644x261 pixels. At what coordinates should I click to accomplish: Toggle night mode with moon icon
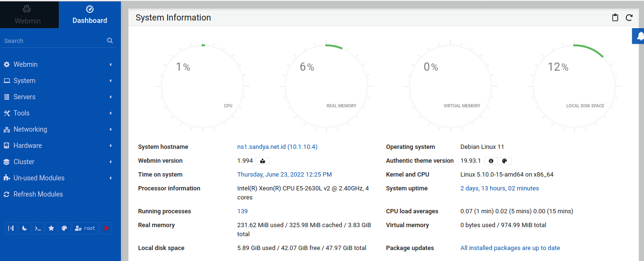tap(24, 229)
